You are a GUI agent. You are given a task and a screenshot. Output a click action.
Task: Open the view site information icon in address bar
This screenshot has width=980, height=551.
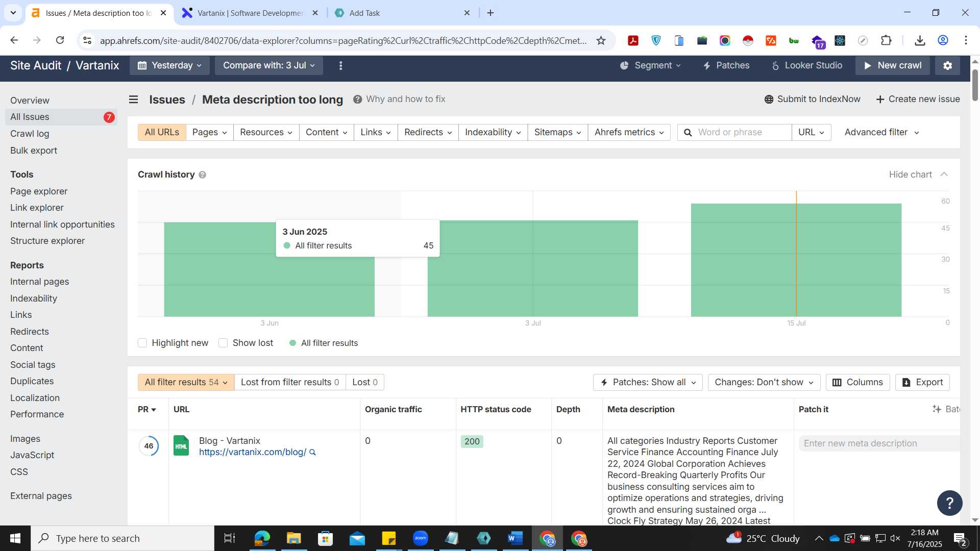(87, 40)
